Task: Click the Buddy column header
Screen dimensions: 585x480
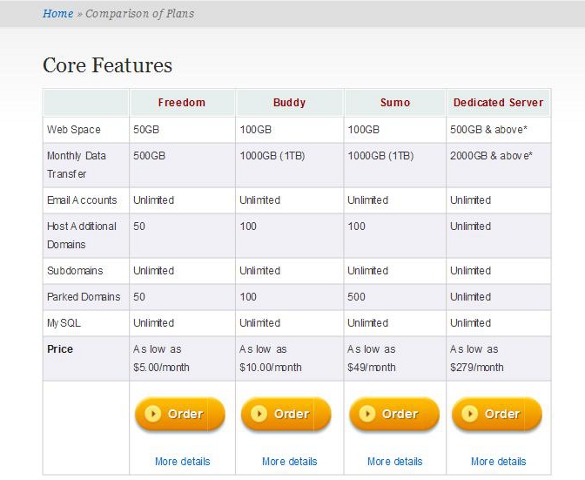Action: pos(289,102)
